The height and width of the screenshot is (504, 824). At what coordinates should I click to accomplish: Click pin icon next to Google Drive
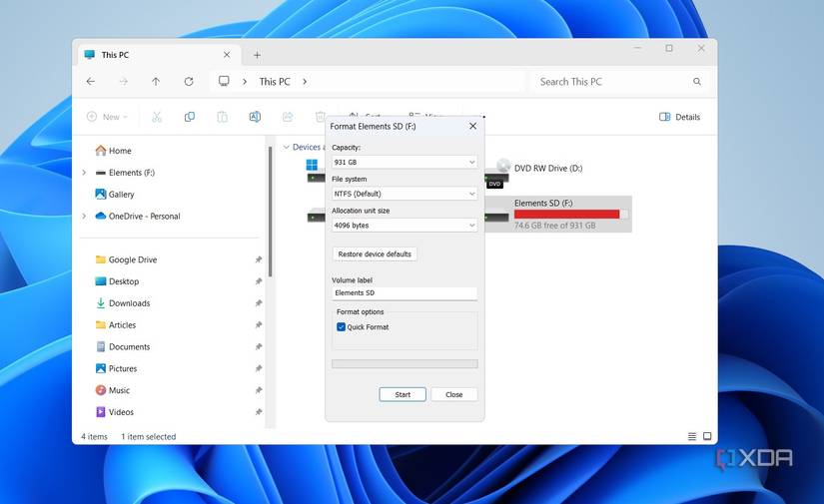click(258, 259)
